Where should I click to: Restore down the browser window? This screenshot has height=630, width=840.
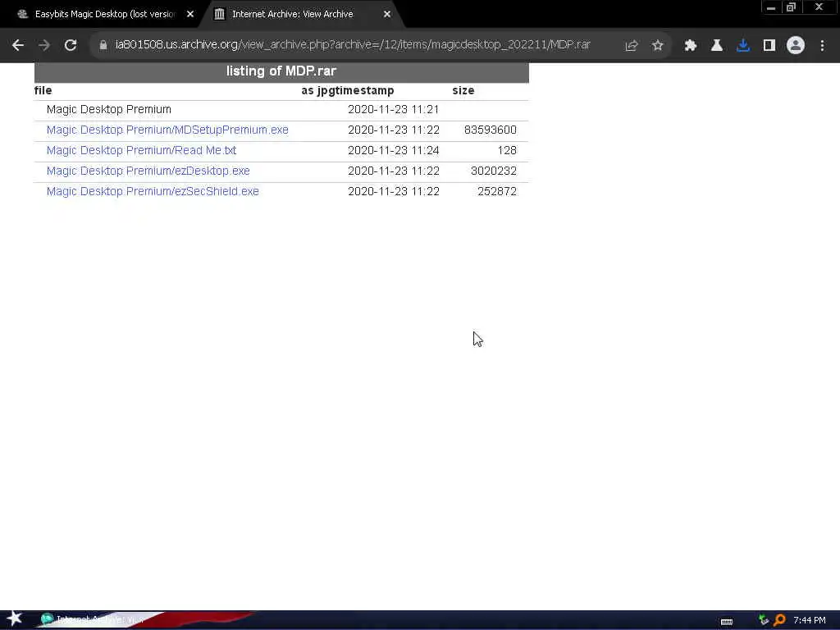(x=792, y=7)
